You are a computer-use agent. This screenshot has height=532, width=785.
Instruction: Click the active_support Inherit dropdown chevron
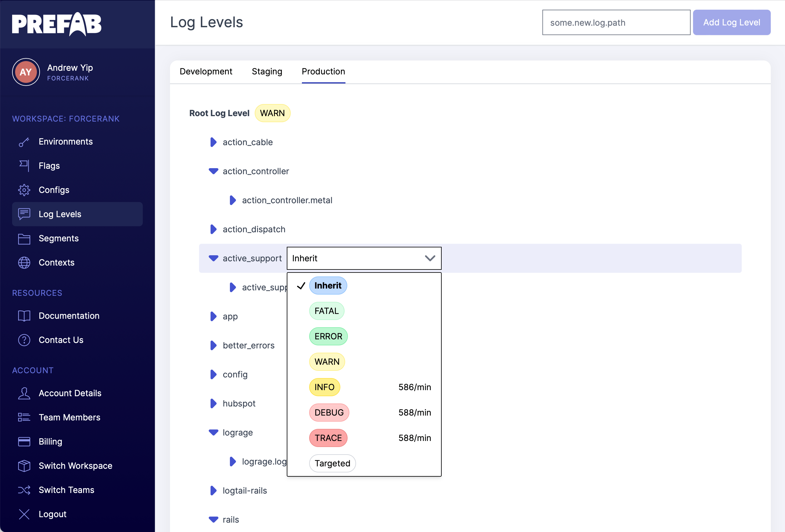pos(430,258)
